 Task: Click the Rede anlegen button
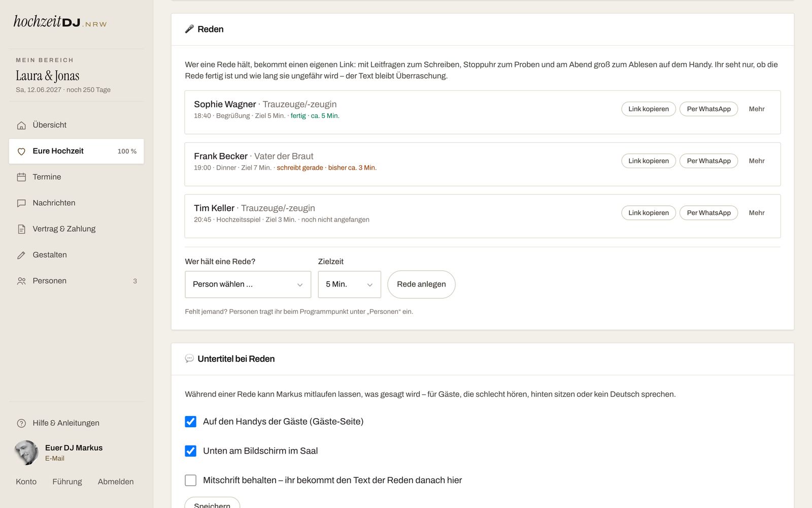421,284
